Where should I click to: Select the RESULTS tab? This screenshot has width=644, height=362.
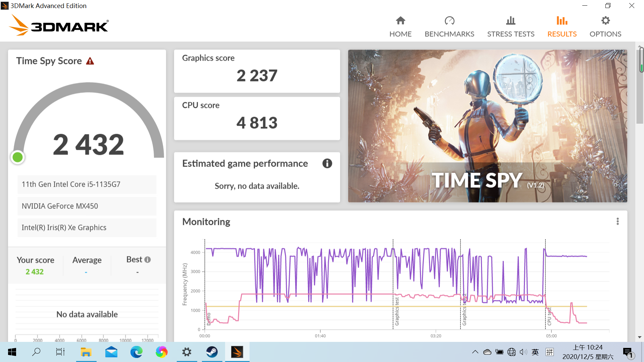[562, 27]
